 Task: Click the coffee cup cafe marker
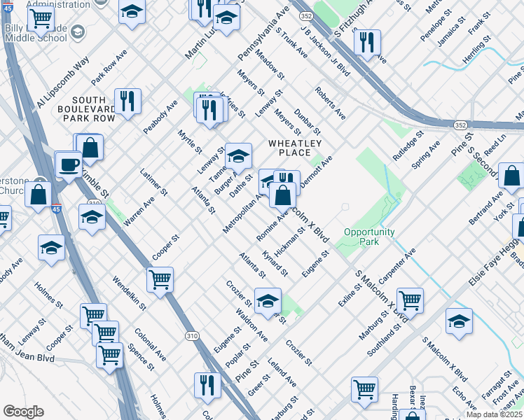(x=69, y=166)
